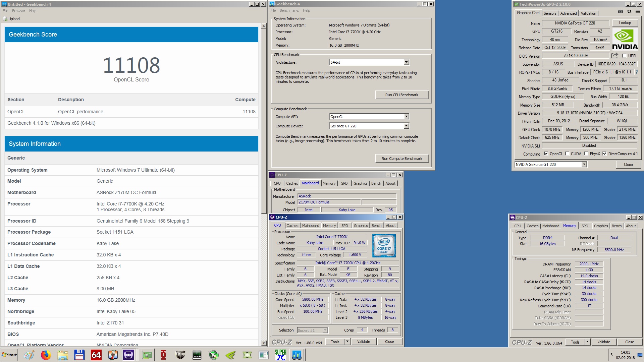Open Compute Device GeForce GT 220 dropdown
Screen dimensions: 644x362
(406, 126)
